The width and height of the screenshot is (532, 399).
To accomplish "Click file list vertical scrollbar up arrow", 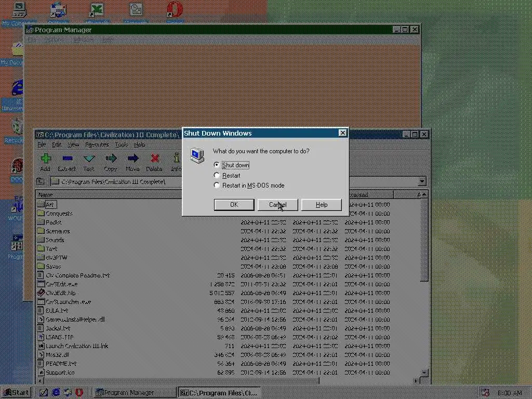I will [424, 194].
